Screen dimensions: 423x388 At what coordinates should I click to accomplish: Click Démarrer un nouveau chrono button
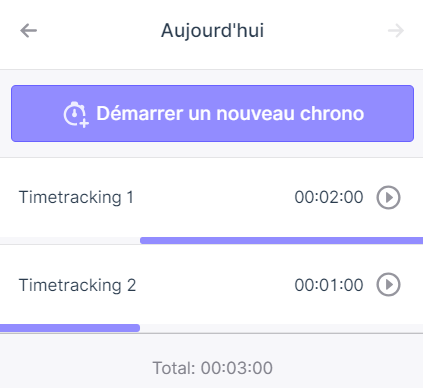tap(212, 113)
